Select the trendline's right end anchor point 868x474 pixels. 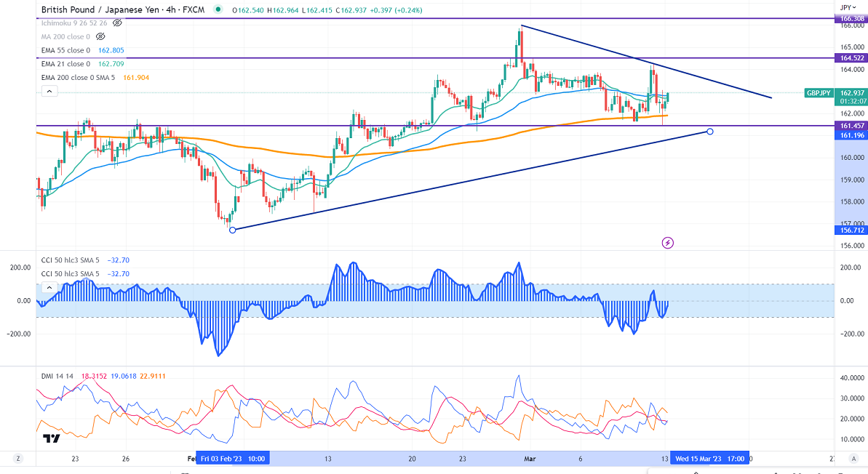(710, 132)
